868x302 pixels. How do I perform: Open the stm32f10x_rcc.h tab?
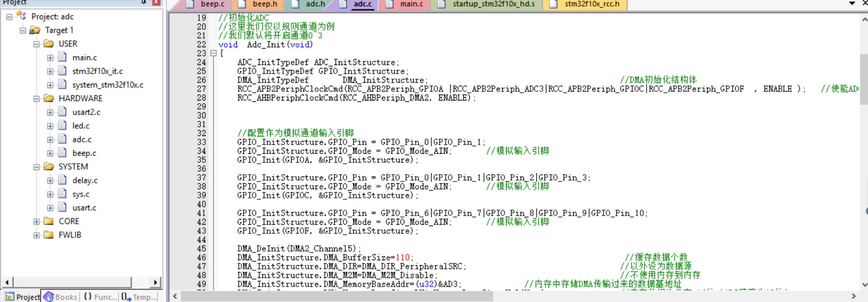point(586,4)
